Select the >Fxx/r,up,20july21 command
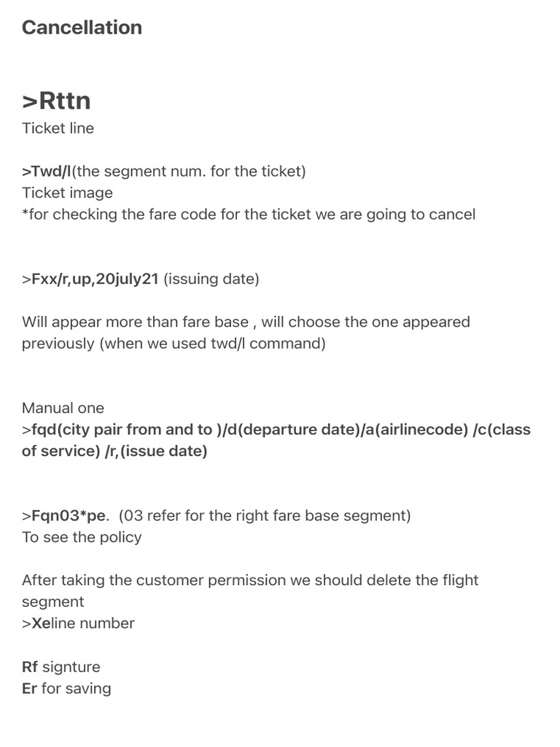Screen dimensions: 560x747 (90, 279)
